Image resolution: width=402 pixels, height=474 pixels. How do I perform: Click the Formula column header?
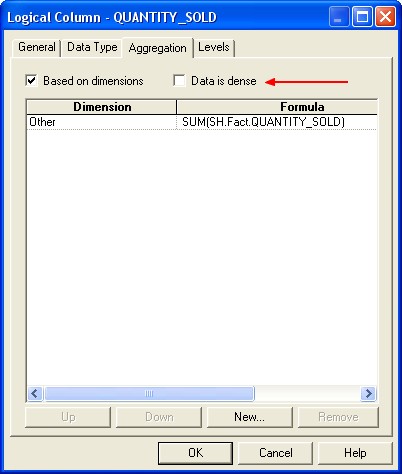(x=277, y=107)
